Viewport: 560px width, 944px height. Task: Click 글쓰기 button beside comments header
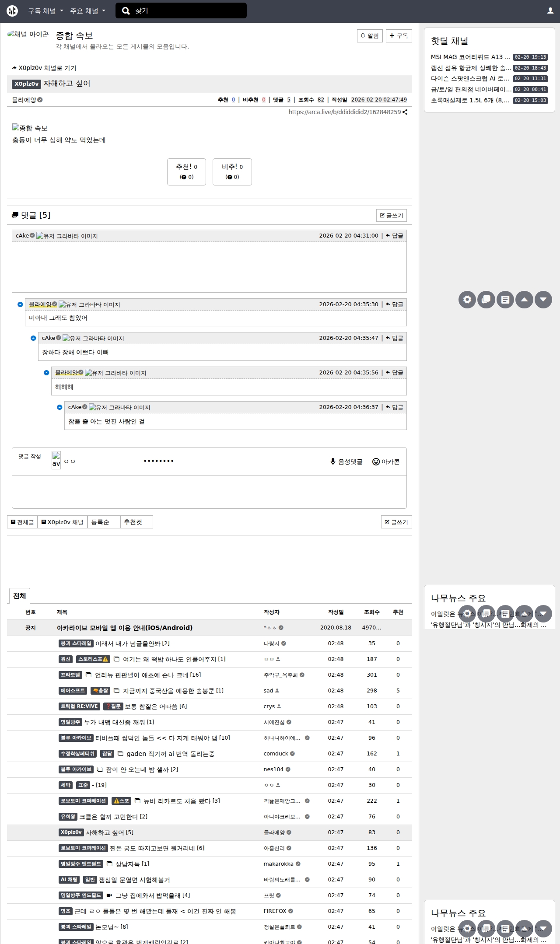(x=392, y=216)
